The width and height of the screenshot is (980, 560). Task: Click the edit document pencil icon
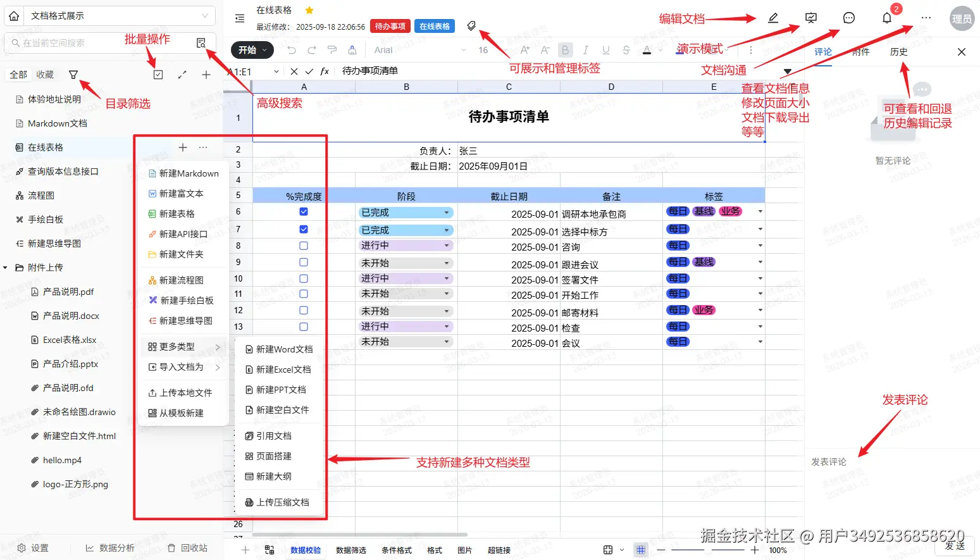773,18
